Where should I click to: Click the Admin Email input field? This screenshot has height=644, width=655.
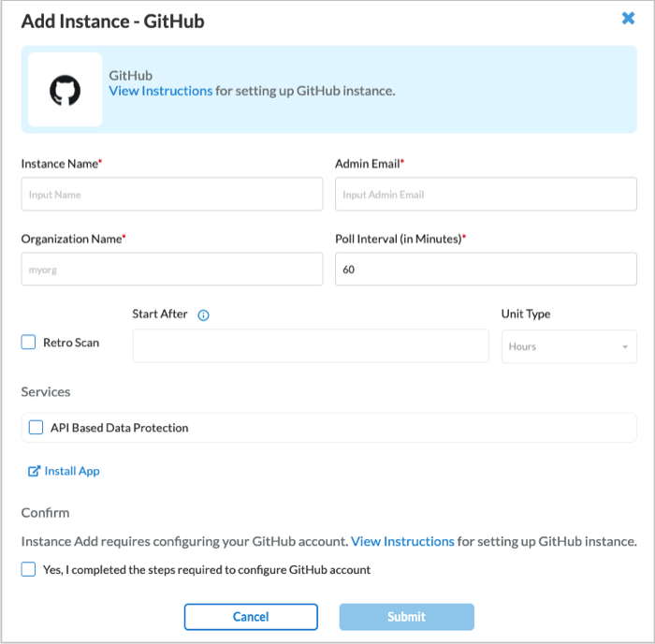tap(486, 195)
